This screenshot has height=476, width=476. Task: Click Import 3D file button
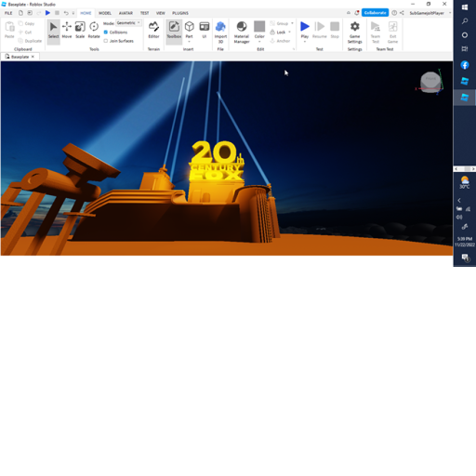click(x=220, y=33)
